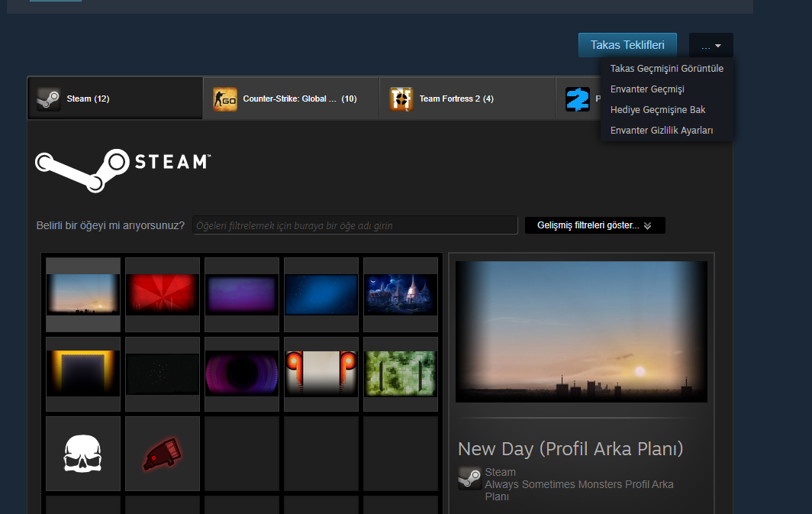
Task: Open Hediye Geçmişine Bak menu entry
Action: (x=658, y=110)
